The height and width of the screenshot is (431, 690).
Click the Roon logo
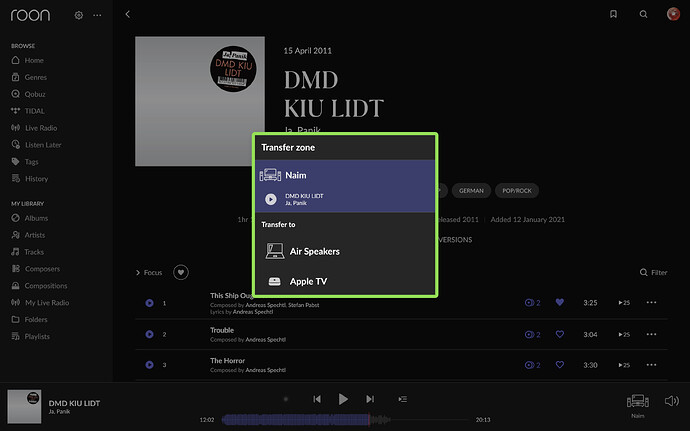tap(30, 15)
